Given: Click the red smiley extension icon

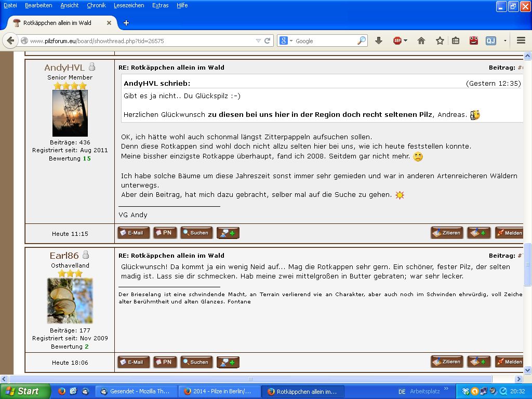Looking at the screenshot, I should point(473,41).
